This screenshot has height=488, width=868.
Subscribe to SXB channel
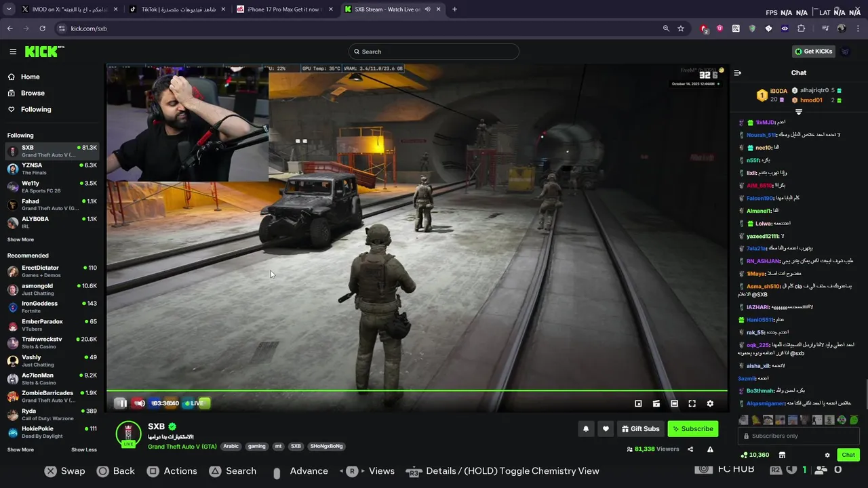(x=692, y=428)
